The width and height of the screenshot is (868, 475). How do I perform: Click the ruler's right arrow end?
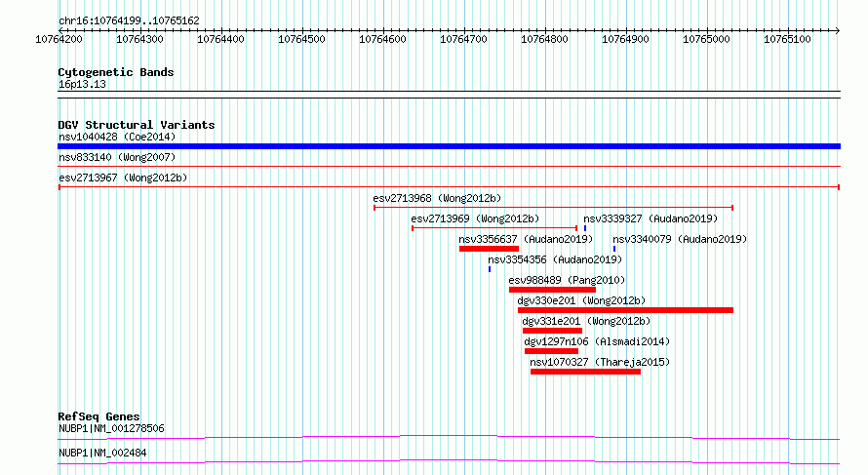(x=838, y=30)
